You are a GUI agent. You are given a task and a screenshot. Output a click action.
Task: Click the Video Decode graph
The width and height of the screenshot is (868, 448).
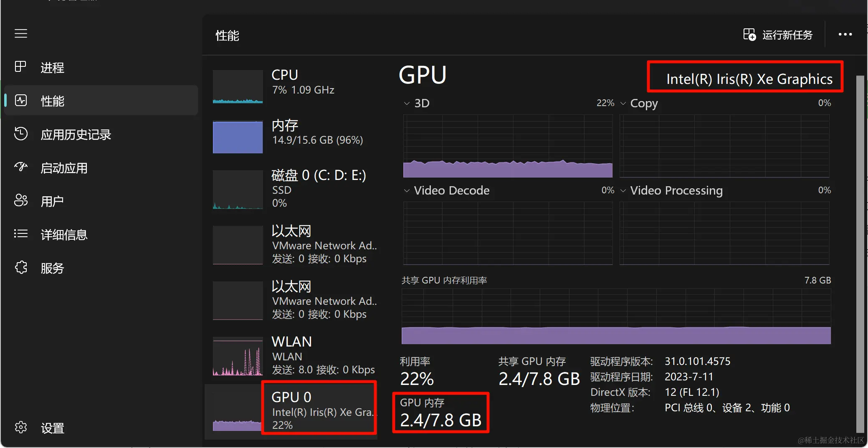click(x=508, y=233)
